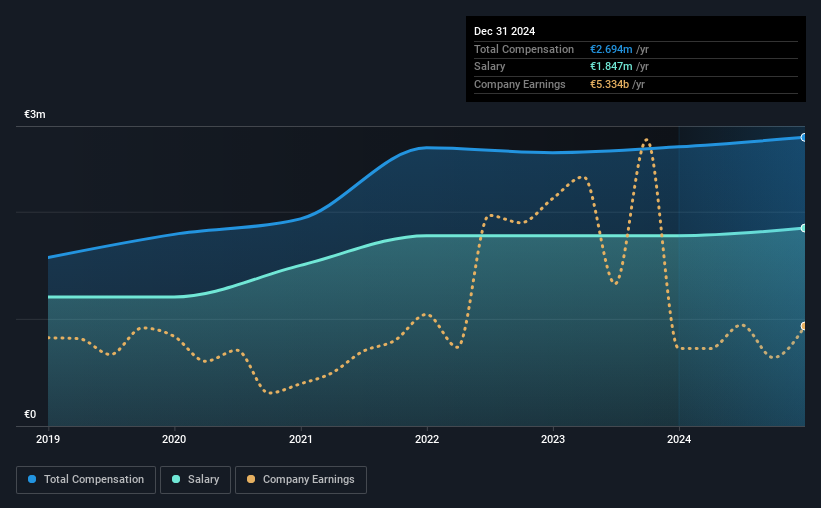The image size is (821, 508).
Task: Click the blue Total Compensation legend dot
Action: (x=32, y=479)
